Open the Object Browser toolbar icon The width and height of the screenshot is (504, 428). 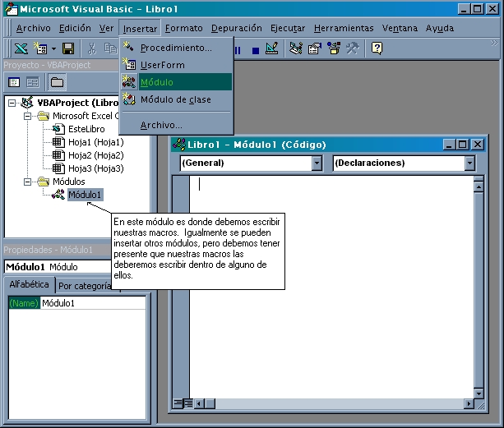pyautogui.click(x=333, y=49)
